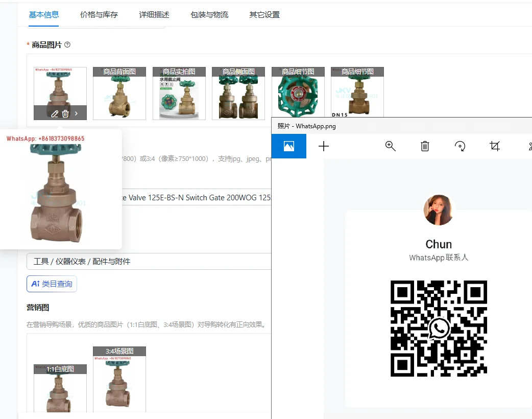The height and width of the screenshot is (419, 532).
Task: Click the rotate icon in Photos toolbar
Action: point(460,146)
